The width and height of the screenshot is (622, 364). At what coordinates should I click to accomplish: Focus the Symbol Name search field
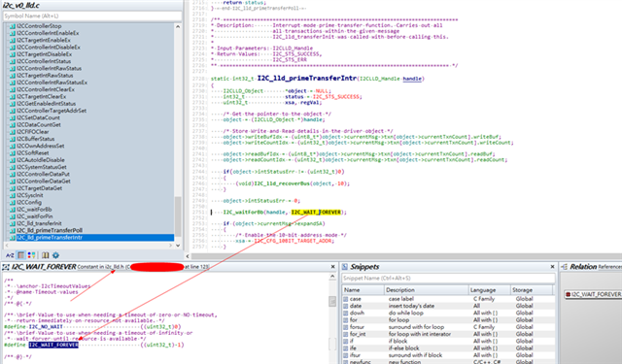[92, 17]
